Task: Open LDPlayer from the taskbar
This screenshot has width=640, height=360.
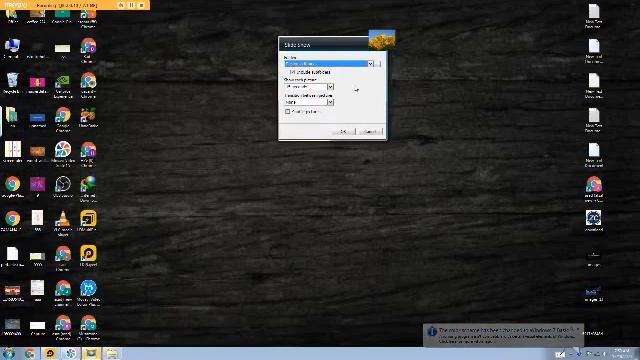Action: (x=50, y=353)
